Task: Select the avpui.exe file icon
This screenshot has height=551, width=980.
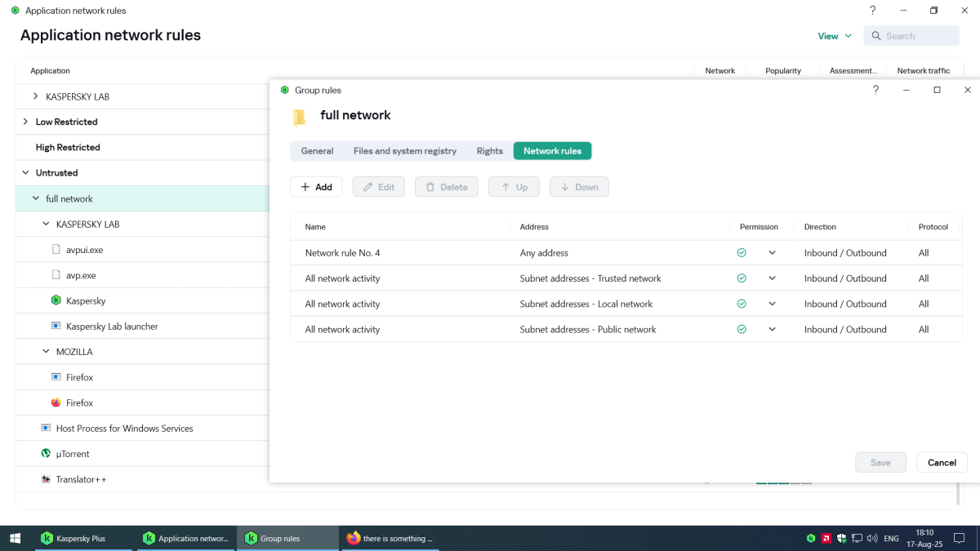Action: [x=56, y=250]
